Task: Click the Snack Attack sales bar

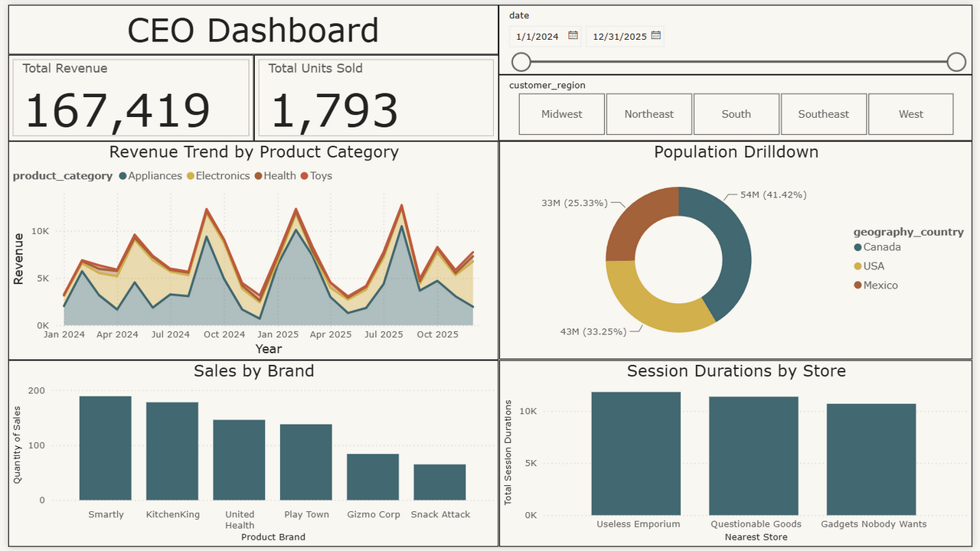Action: 439,482
